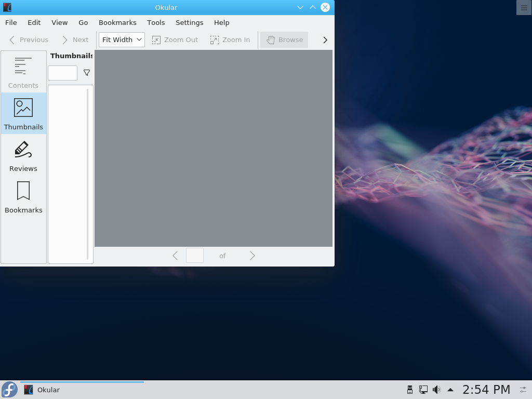The height and width of the screenshot is (399, 532).
Task: Open the Bookmarks menu
Action: point(117,23)
